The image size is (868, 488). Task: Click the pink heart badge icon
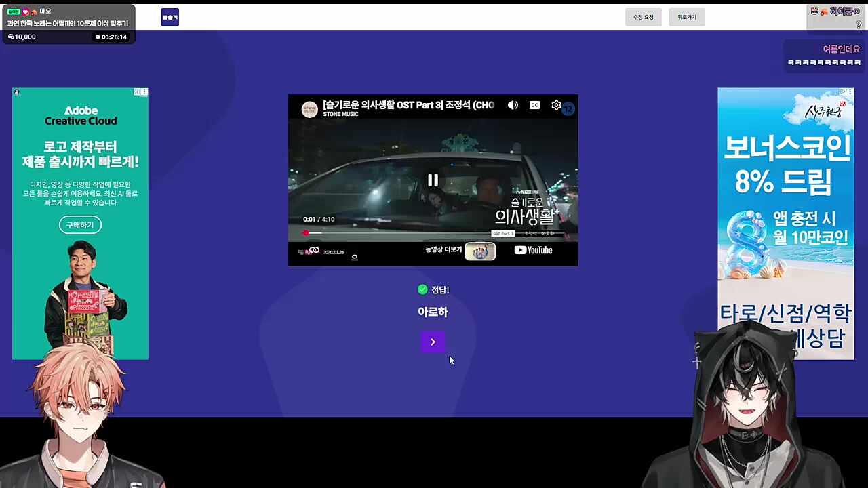pyautogui.click(x=26, y=12)
